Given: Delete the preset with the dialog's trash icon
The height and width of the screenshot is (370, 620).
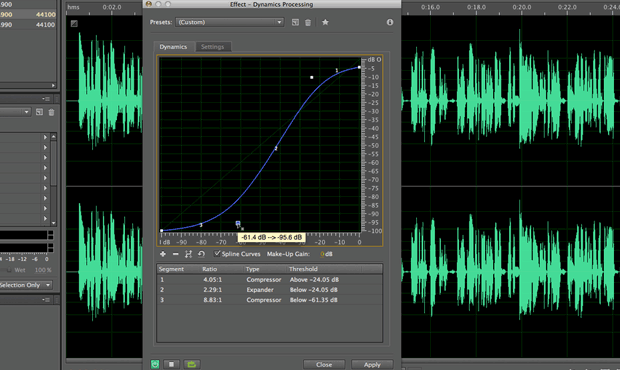Looking at the screenshot, I should coord(308,23).
